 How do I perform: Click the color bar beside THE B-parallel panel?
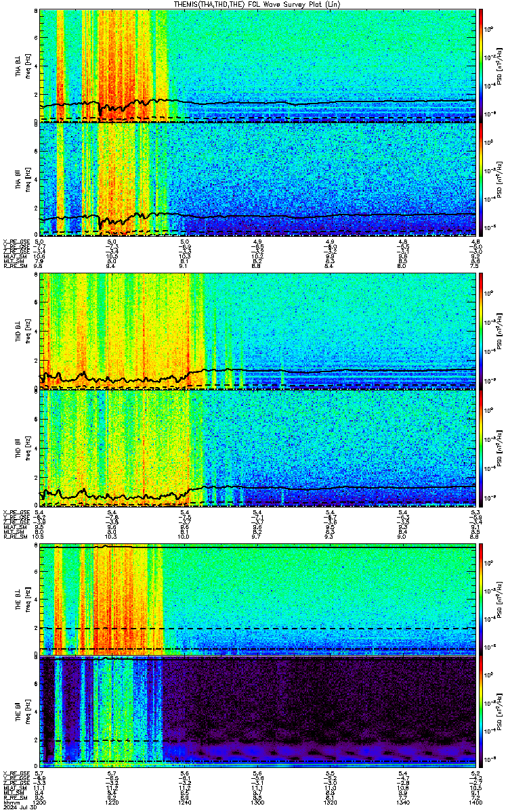482,713
